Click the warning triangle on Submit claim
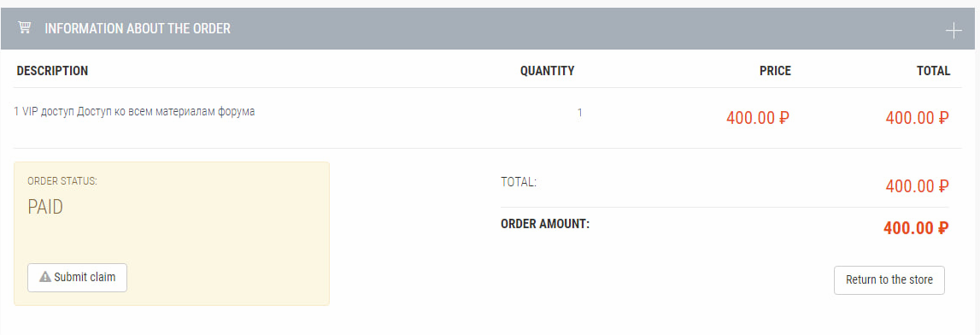 click(45, 277)
